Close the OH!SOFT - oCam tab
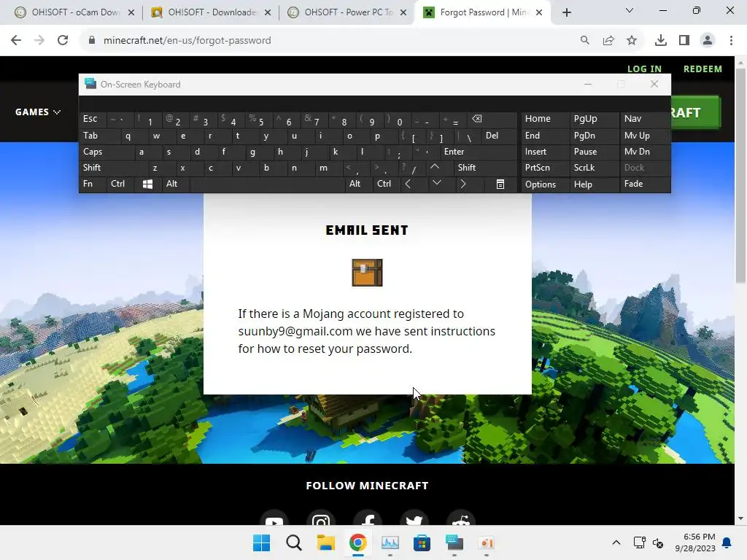 pyautogui.click(x=131, y=13)
